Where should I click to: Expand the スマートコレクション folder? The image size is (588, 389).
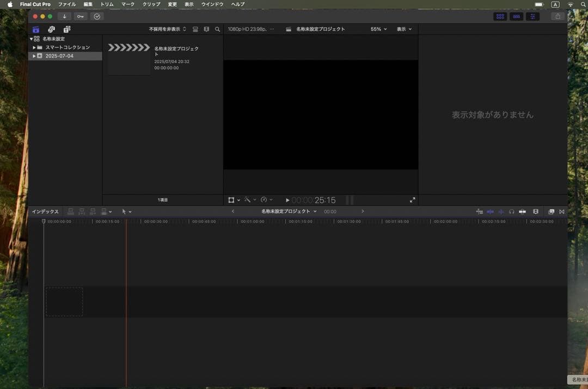pos(34,47)
